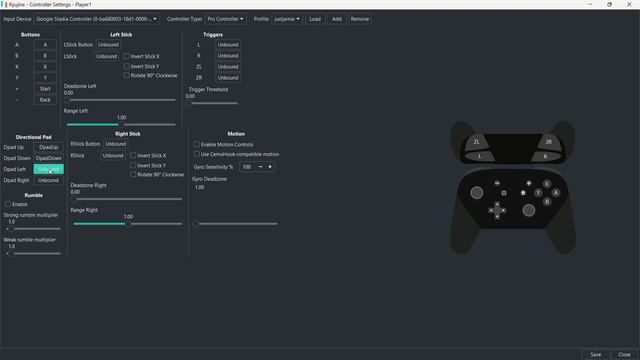Image resolution: width=640 pixels, height=360 pixels.
Task: Click the left stick on controller image
Action: (477, 193)
